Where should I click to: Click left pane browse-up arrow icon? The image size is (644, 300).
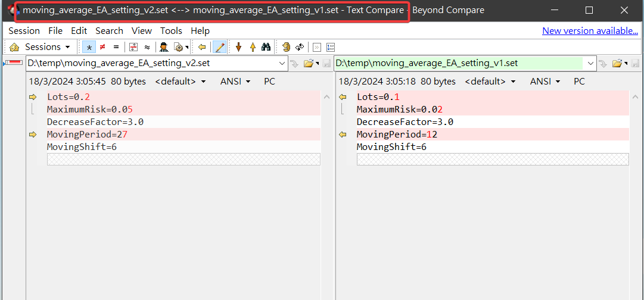[294, 63]
